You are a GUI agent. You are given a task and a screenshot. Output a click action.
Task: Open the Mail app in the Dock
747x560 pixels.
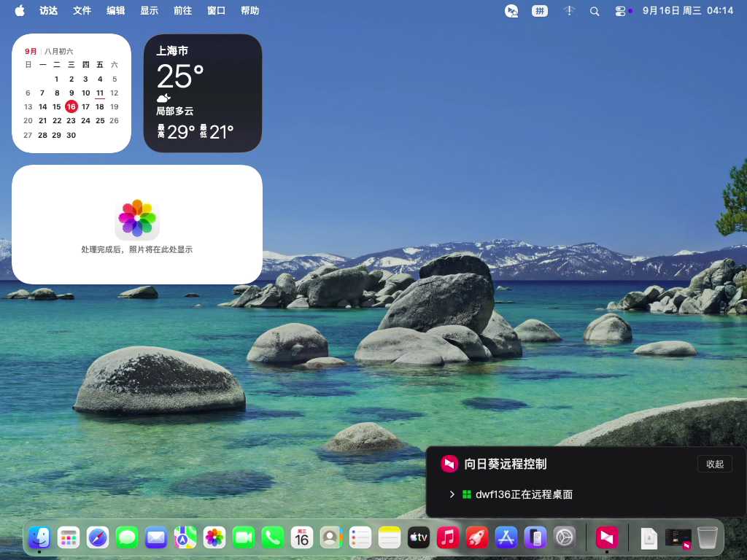pos(156,537)
